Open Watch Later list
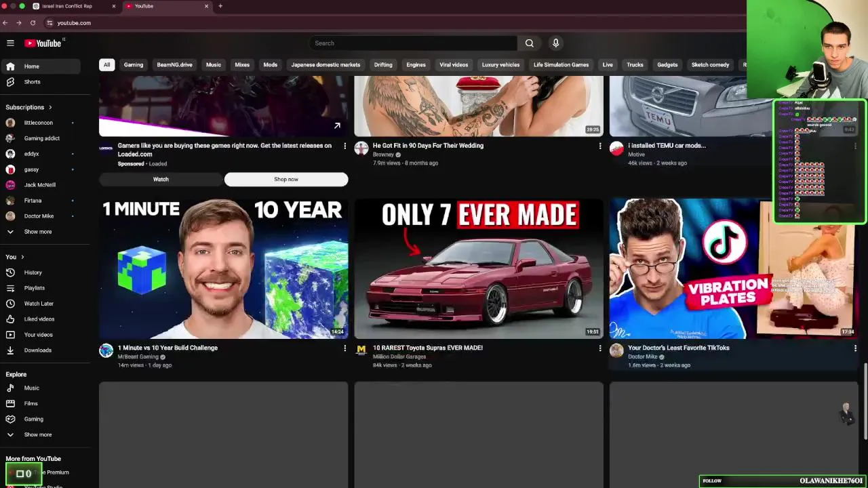Image resolution: width=868 pixels, height=488 pixels. (41, 304)
